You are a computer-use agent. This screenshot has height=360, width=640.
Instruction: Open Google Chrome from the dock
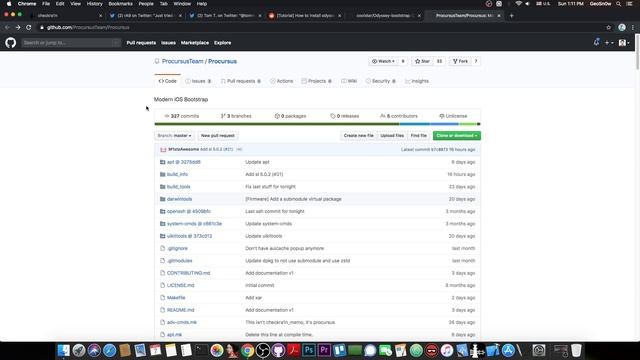pyautogui.click(x=247, y=350)
